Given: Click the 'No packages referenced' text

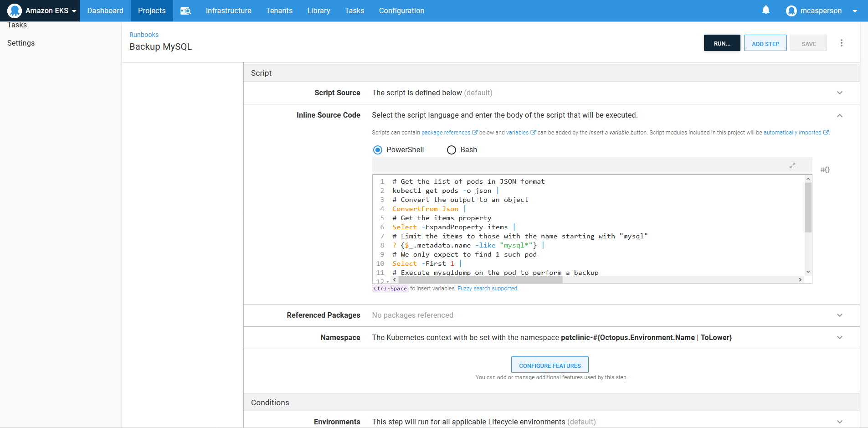Looking at the screenshot, I should (412, 315).
